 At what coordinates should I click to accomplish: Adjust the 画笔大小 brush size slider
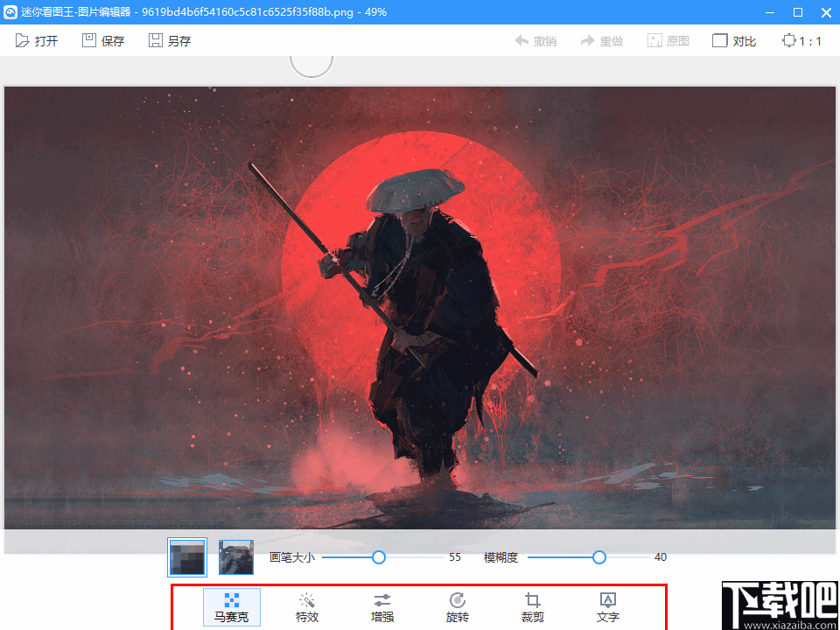coord(378,557)
